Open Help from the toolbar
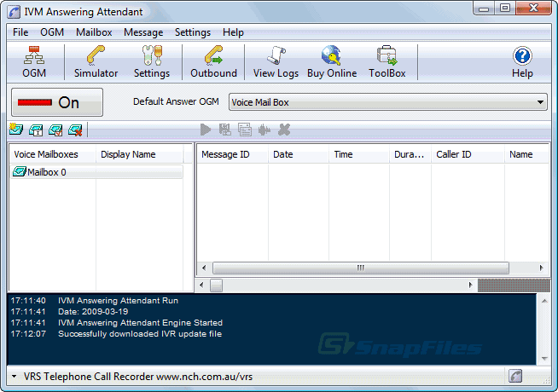Viewport: 558px width, 392px height. (x=522, y=62)
